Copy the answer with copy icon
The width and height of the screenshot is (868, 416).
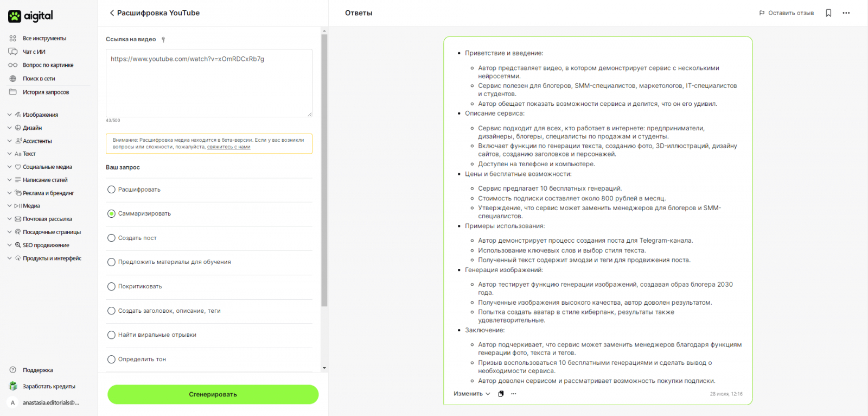(x=501, y=394)
